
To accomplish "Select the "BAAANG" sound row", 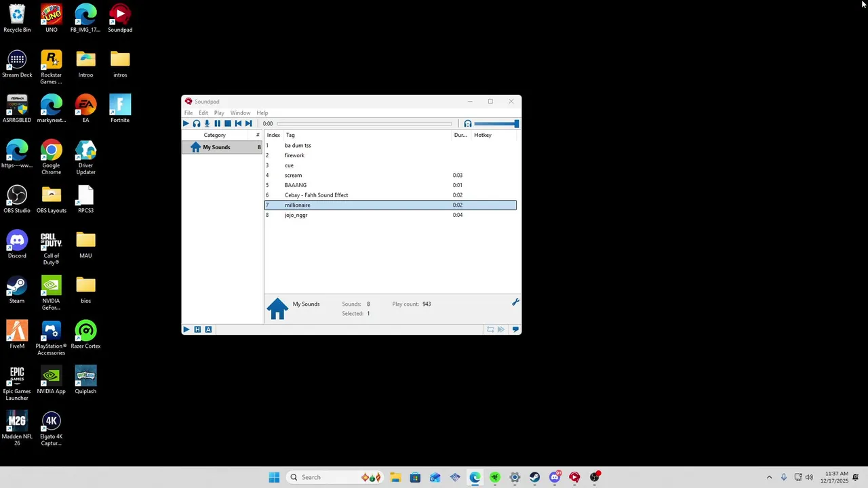I will 391,185.
